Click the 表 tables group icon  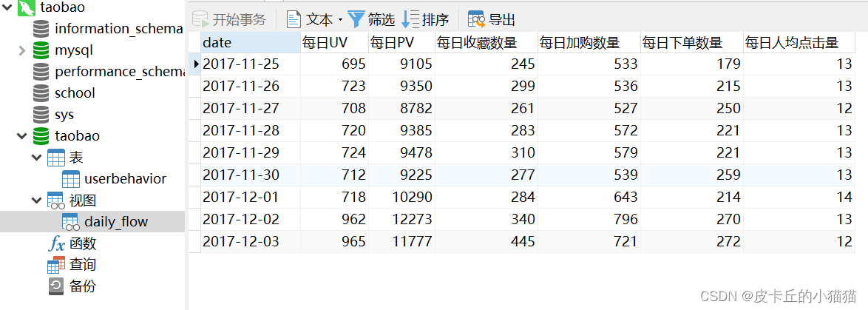[56, 157]
